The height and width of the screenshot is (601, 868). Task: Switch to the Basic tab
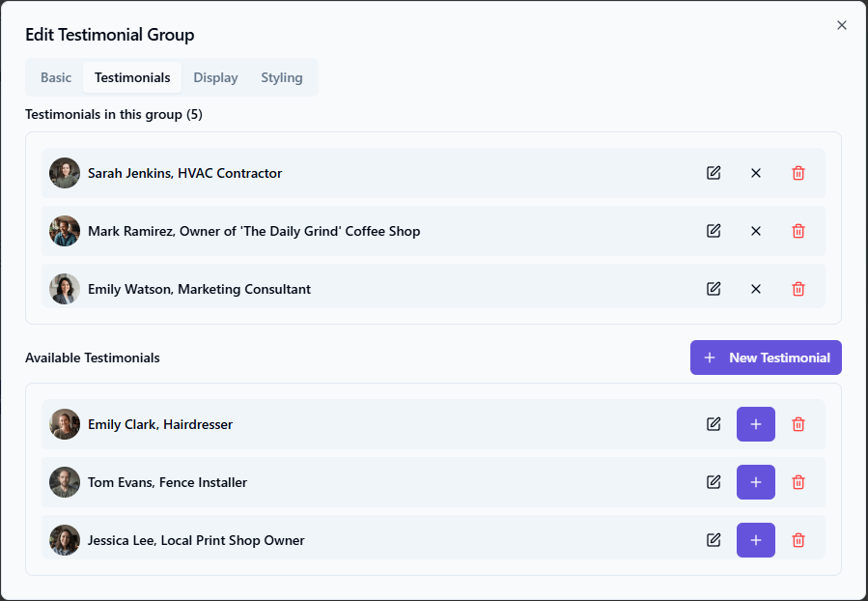(56, 77)
